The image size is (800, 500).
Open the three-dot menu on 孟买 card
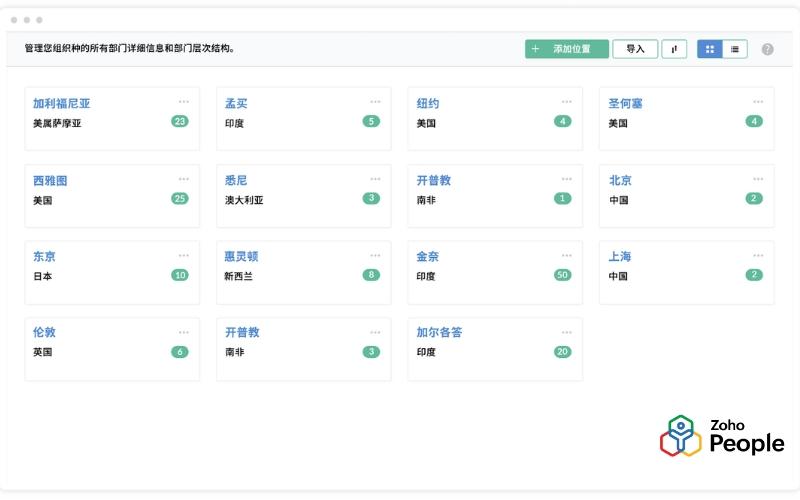(x=375, y=102)
